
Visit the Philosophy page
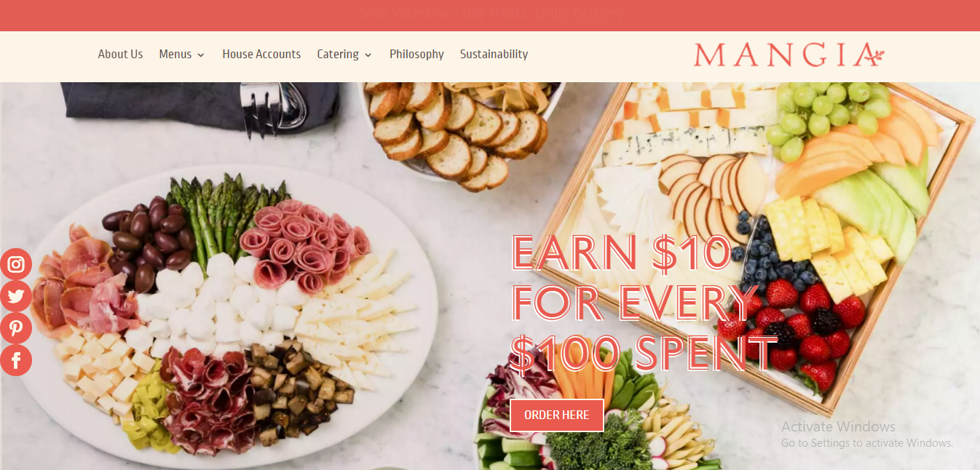[416, 54]
